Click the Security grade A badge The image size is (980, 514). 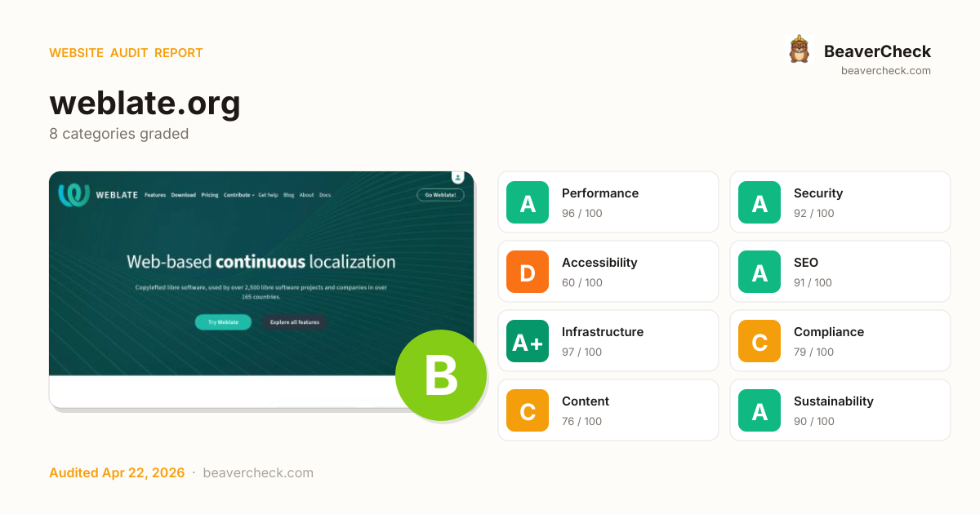759,202
